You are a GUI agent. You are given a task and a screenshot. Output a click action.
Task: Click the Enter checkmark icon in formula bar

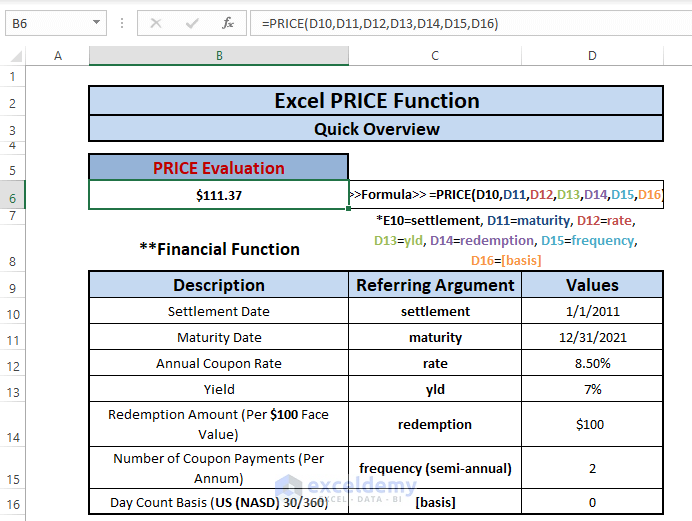(x=192, y=23)
